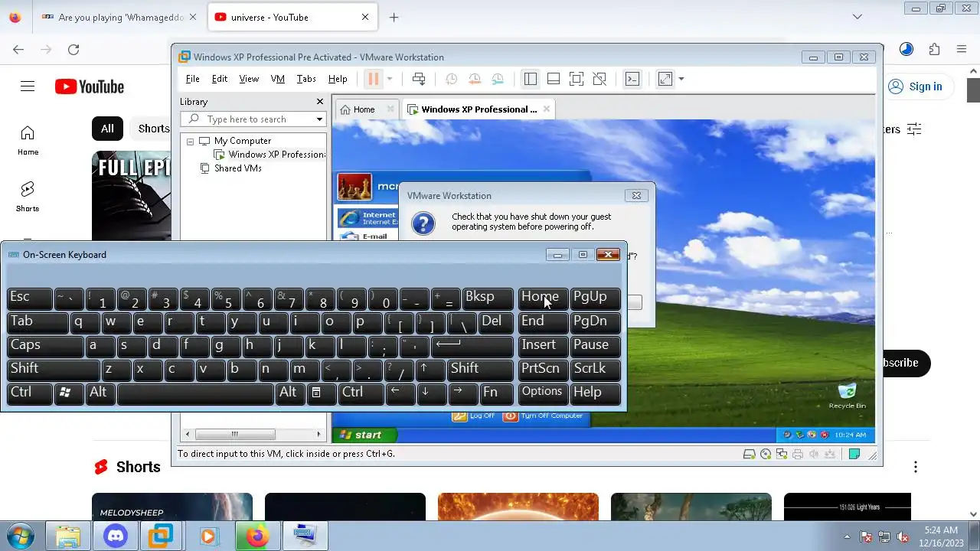
Task: Click the stretch guest display icon
Action: pyautogui.click(x=665, y=79)
